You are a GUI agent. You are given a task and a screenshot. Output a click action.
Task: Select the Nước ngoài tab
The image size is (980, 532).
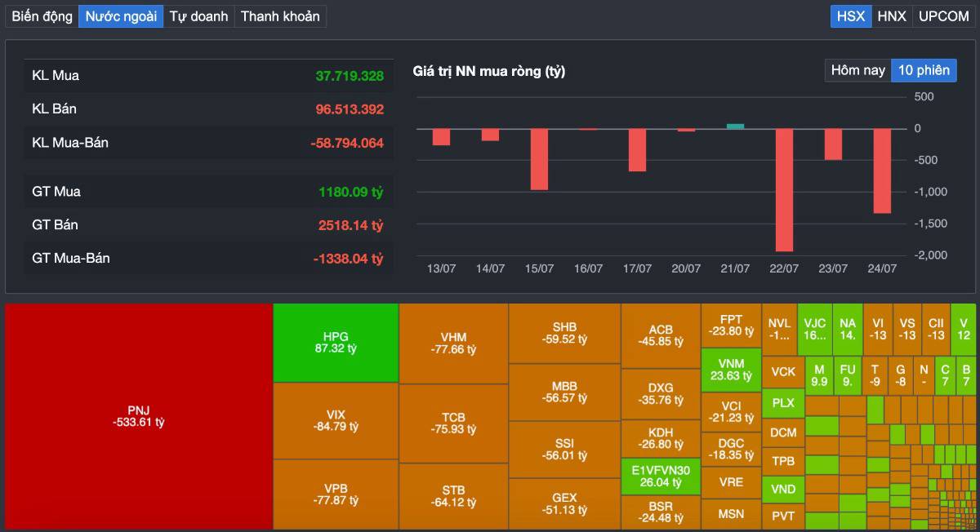(x=121, y=16)
